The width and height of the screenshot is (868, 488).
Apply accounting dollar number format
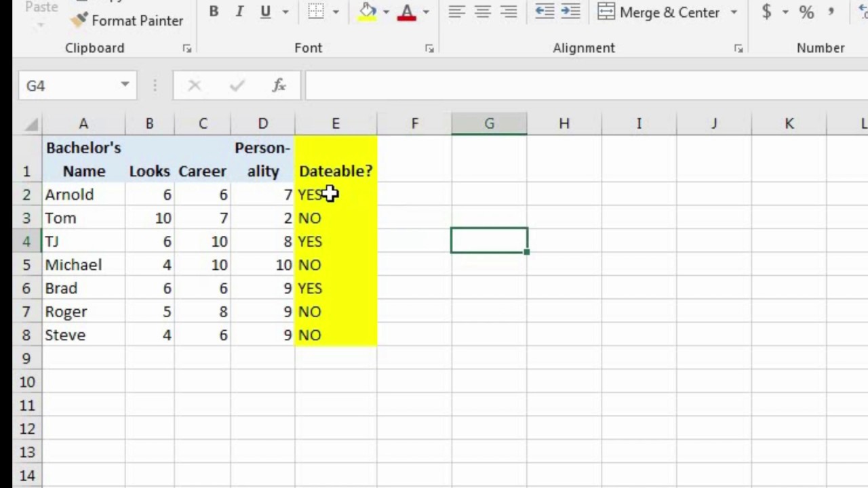click(766, 12)
